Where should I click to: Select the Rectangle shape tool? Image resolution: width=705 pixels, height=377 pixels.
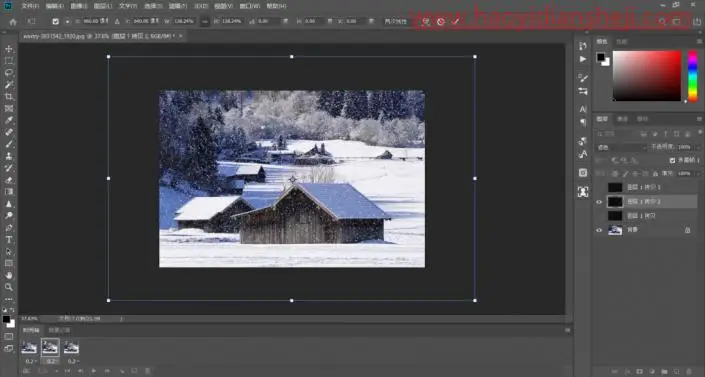point(9,263)
